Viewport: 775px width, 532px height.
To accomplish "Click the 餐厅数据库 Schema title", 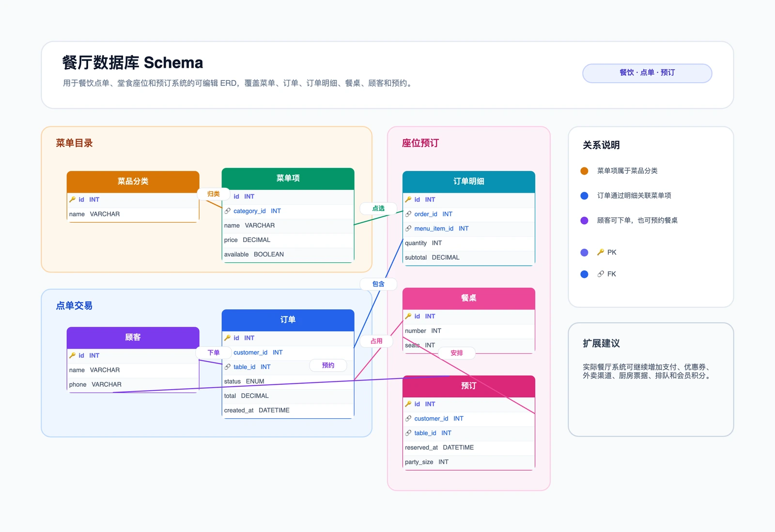I will pos(132,62).
